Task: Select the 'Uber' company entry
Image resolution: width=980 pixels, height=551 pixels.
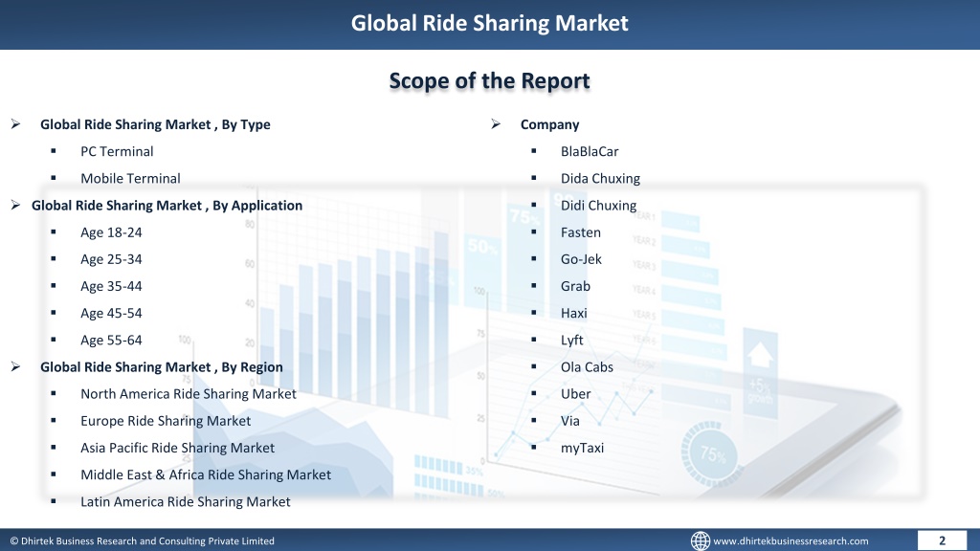Action: (x=575, y=393)
